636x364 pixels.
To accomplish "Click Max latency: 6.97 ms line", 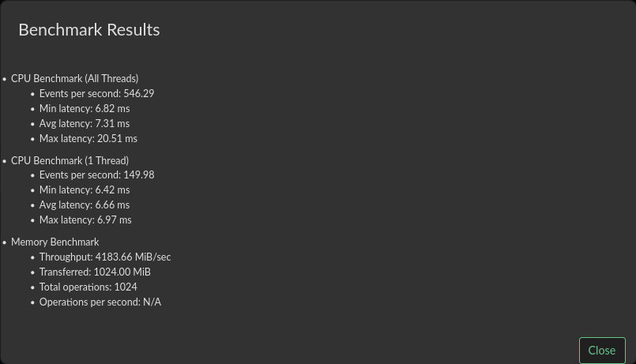I will (85, 220).
